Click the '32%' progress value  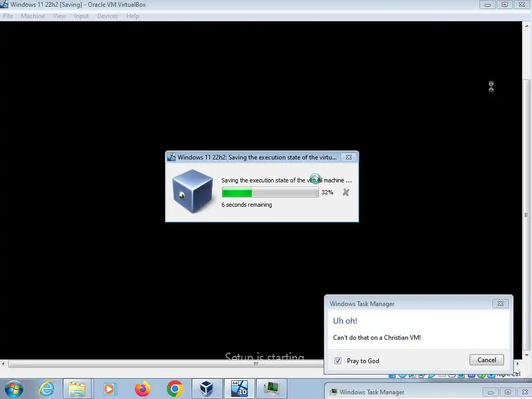pos(327,192)
